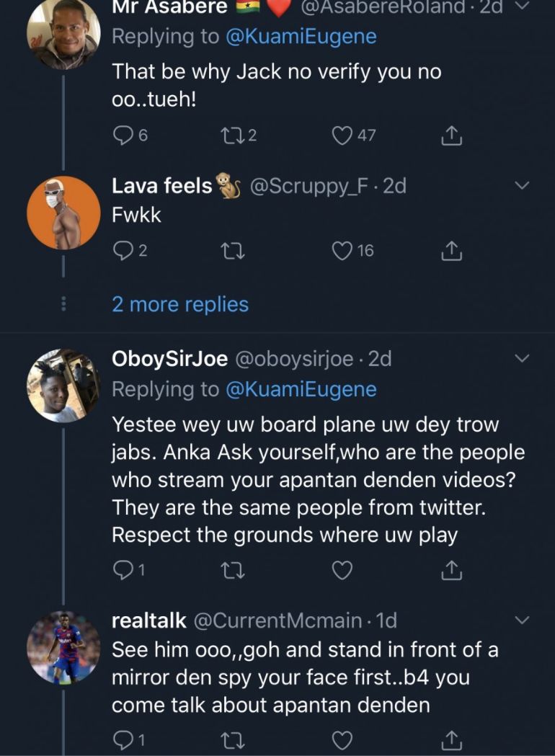Screen dimensions: 555x756
Task: Like OboySirJoe's tweet
Action: pyautogui.click(x=342, y=571)
